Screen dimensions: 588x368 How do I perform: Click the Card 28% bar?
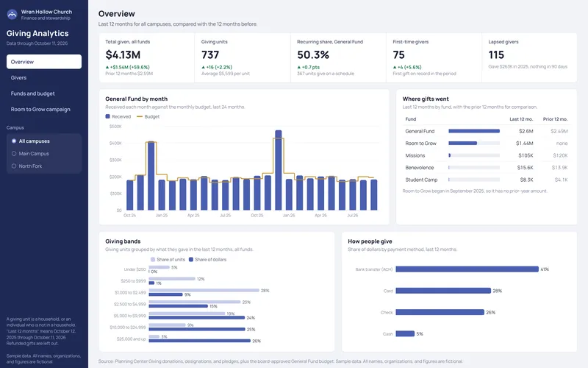click(x=443, y=291)
